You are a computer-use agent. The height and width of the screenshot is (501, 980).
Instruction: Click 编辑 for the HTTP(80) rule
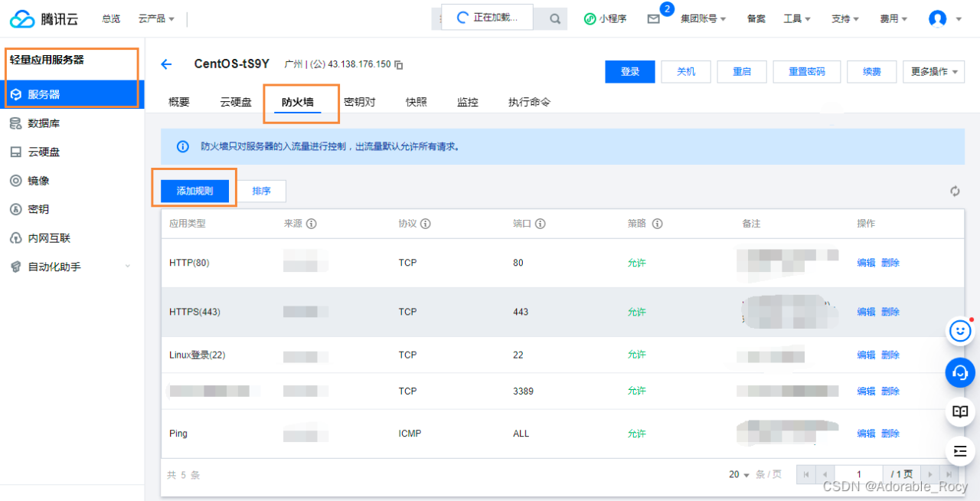pos(866,263)
